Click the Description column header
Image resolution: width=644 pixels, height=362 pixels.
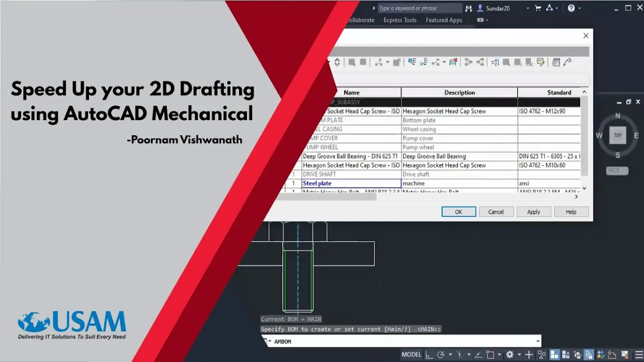459,93
